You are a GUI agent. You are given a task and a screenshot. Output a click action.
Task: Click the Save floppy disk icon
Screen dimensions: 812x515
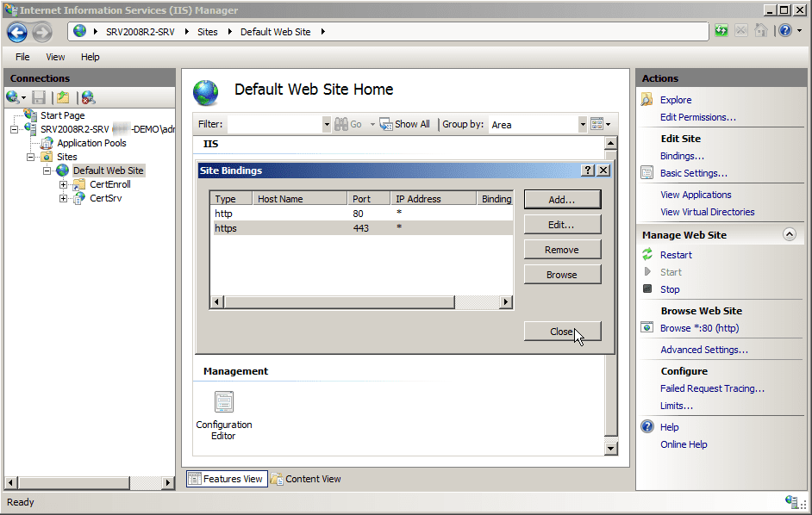point(39,97)
